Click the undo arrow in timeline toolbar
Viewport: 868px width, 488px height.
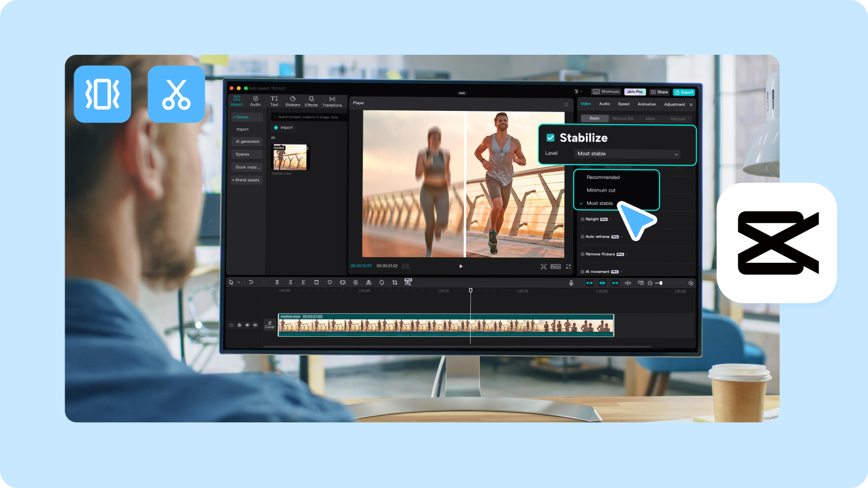[x=251, y=282]
